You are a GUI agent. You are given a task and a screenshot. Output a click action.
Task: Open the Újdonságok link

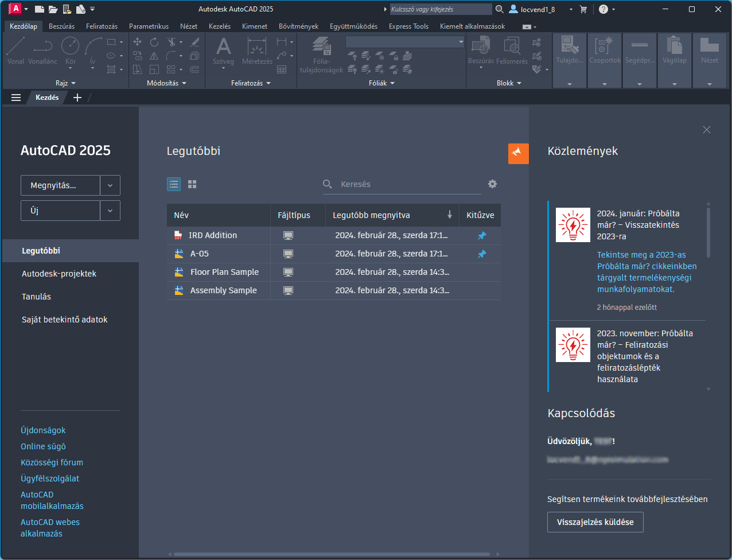tap(43, 430)
